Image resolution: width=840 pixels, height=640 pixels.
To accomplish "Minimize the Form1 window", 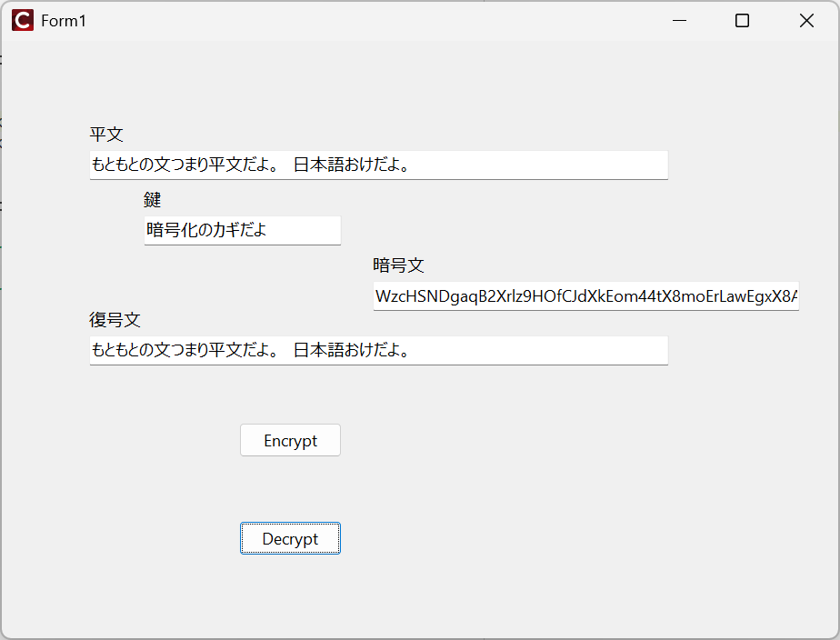I will pyautogui.click(x=678, y=20).
